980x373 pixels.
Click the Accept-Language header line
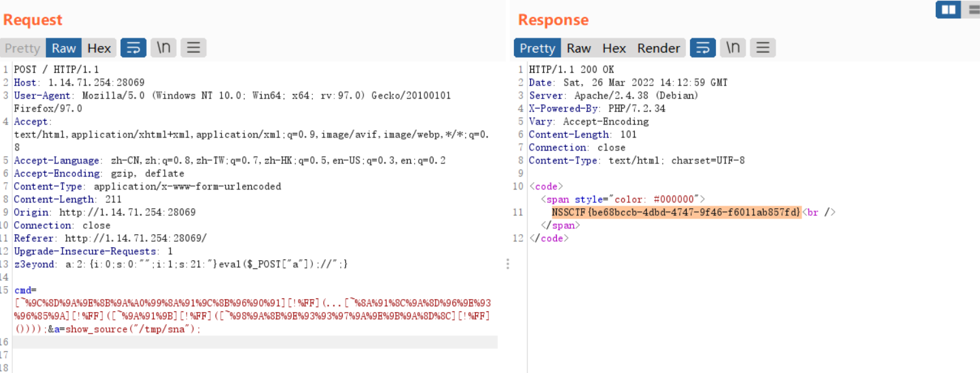(230, 160)
